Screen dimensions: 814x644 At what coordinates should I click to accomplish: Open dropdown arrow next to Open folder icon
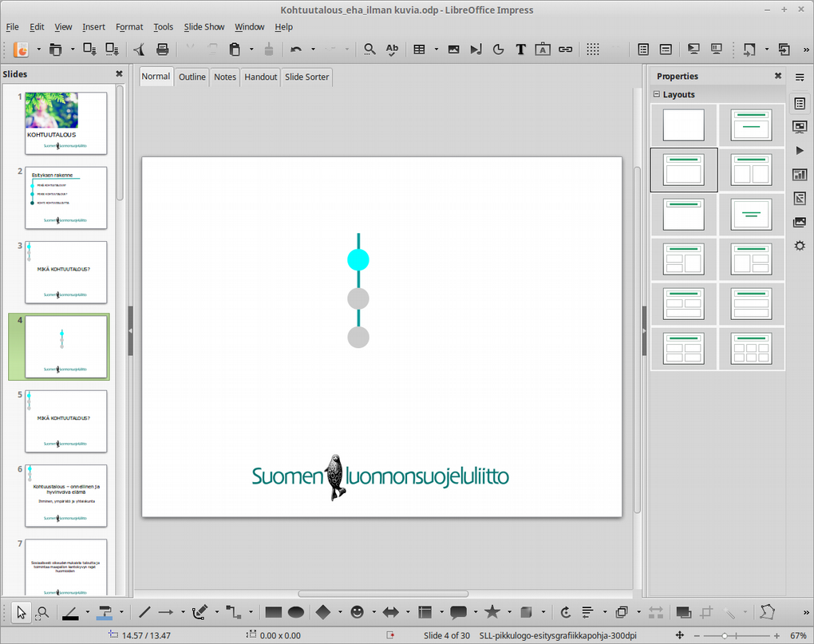coord(73,49)
